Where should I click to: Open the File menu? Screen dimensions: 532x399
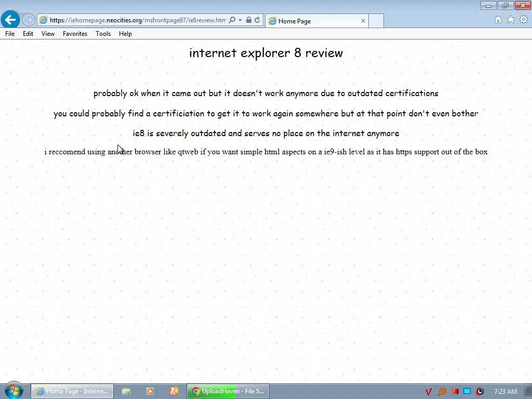pos(10,34)
